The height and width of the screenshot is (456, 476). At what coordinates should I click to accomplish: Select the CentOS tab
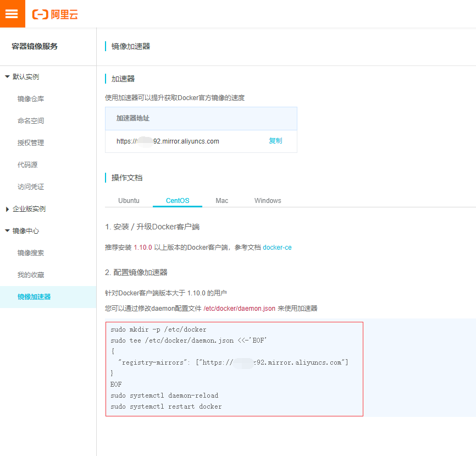[177, 200]
